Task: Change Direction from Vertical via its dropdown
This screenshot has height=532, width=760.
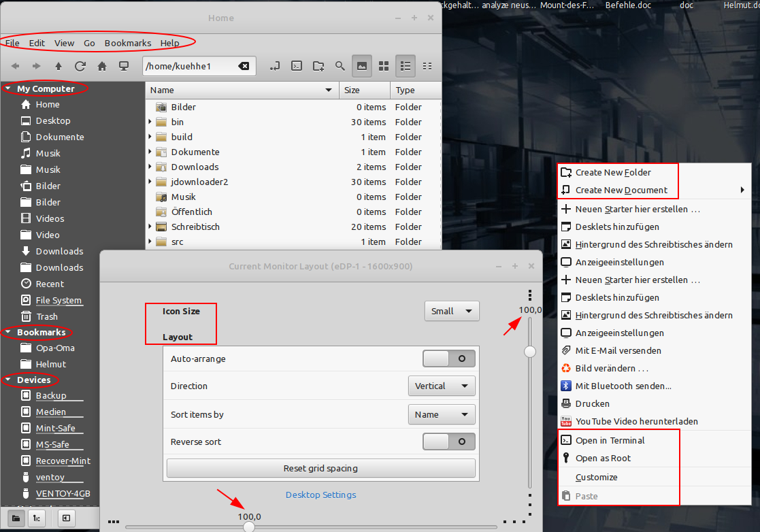Action: 442,386
